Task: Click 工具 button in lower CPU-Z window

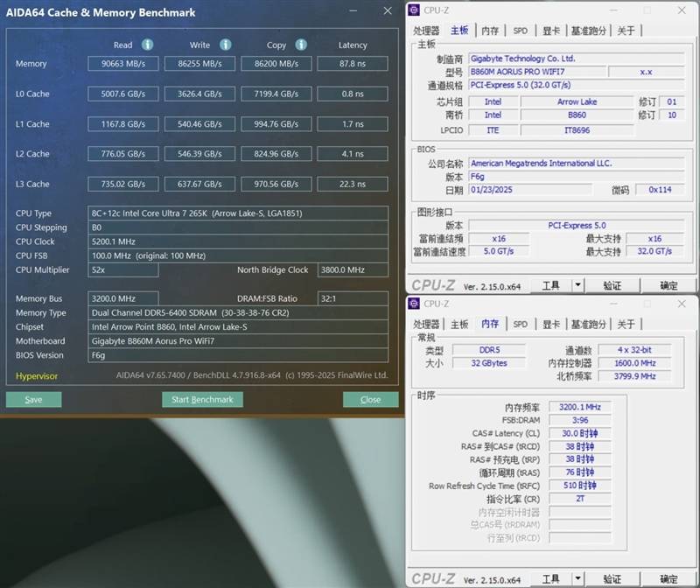Action: pos(550,579)
